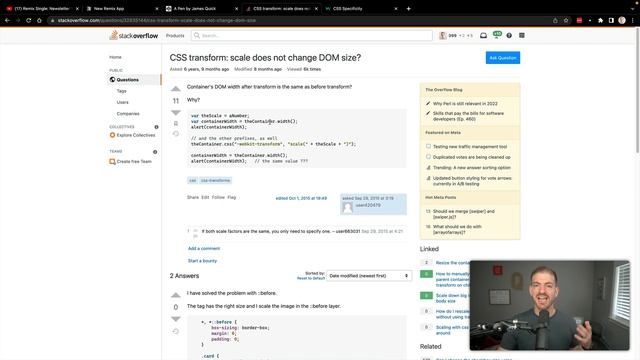The image size is (640, 360).
Task: Open the achievements trophy icon
Action: (497, 35)
